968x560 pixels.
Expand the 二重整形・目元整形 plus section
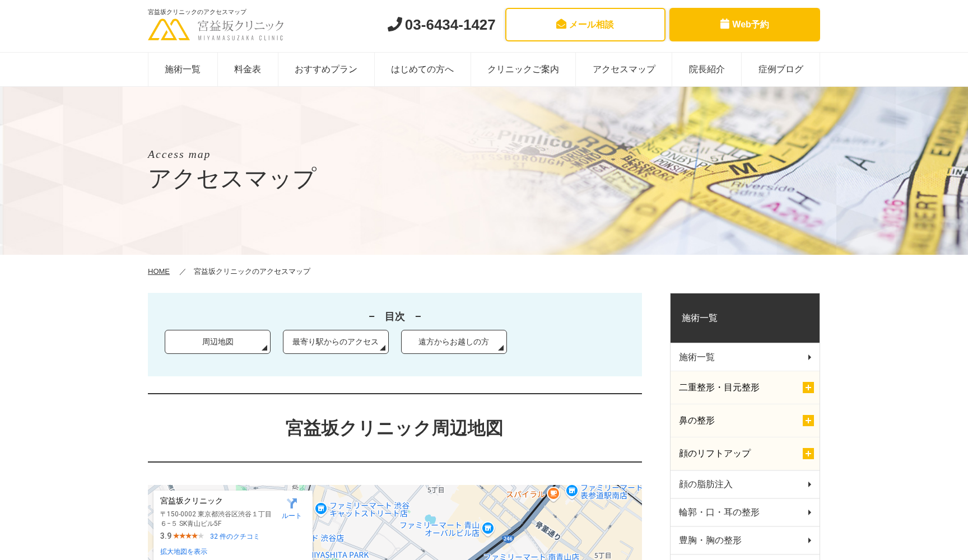[x=808, y=387]
